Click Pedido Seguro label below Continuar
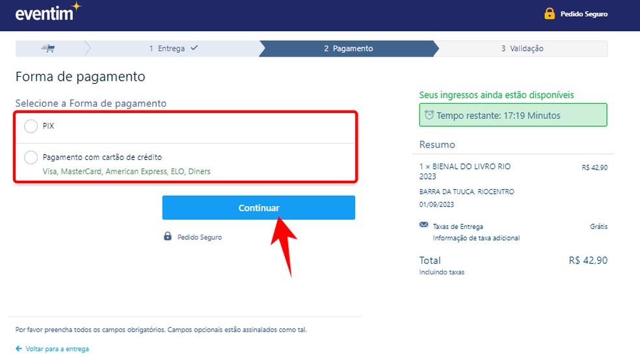The width and height of the screenshot is (640, 364). (200, 237)
